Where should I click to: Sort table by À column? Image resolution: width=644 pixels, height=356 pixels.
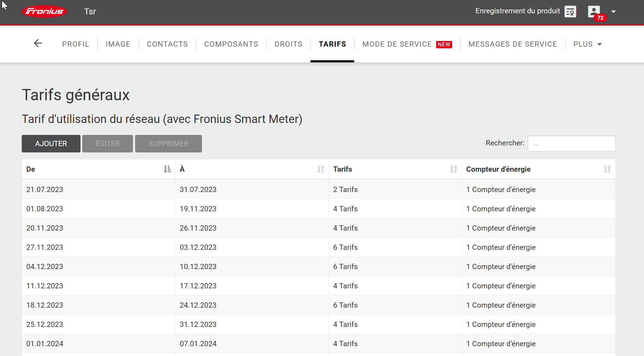pos(321,169)
